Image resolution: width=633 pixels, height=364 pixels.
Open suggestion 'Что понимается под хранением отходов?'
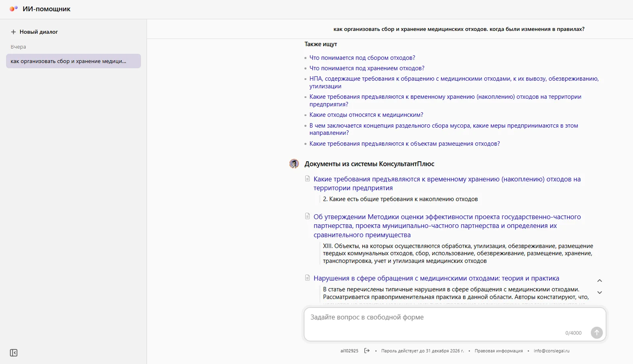(367, 68)
